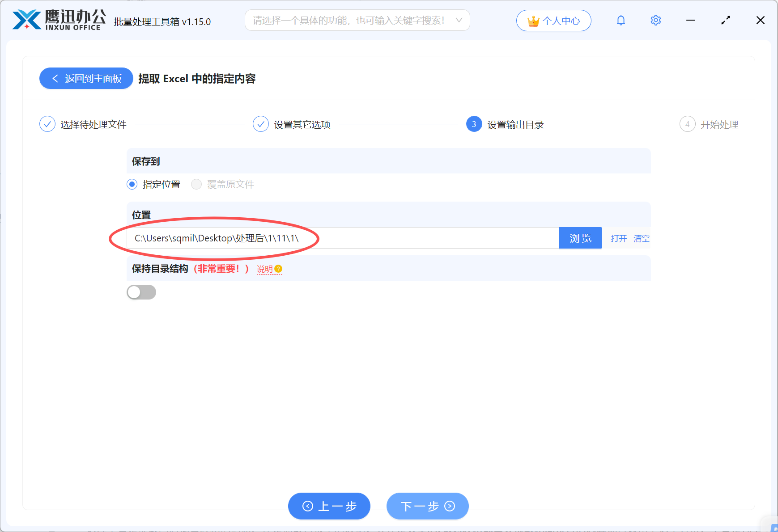This screenshot has height=532, width=778.
Task: Enter fullscreen via the expand arrows
Action: tap(725, 20)
